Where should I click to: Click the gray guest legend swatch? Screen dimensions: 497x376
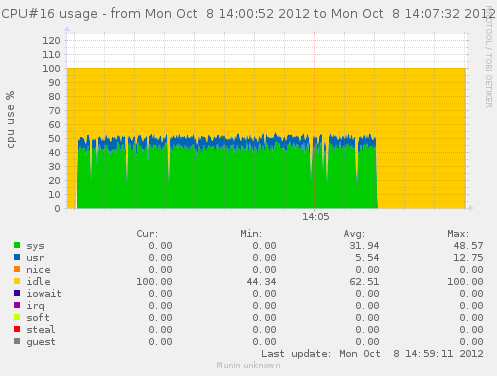click(17, 341)
